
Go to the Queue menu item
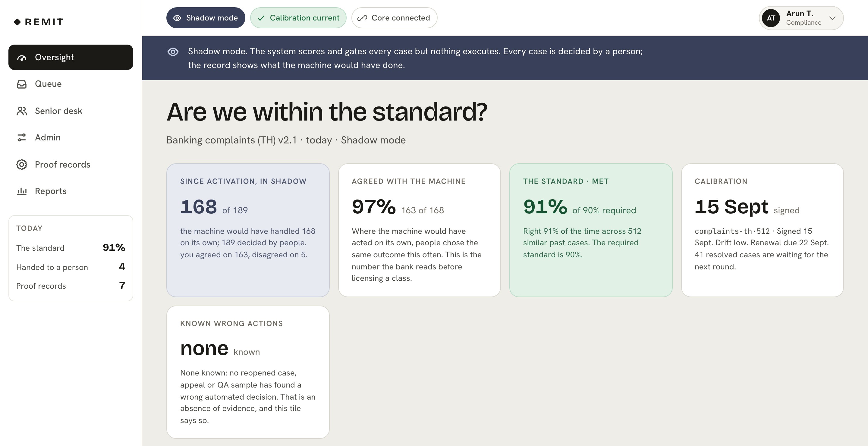coord(71,84)
